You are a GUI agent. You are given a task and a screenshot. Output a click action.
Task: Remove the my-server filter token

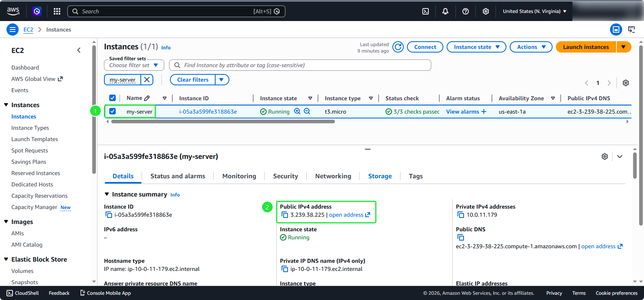coord(147,80)
